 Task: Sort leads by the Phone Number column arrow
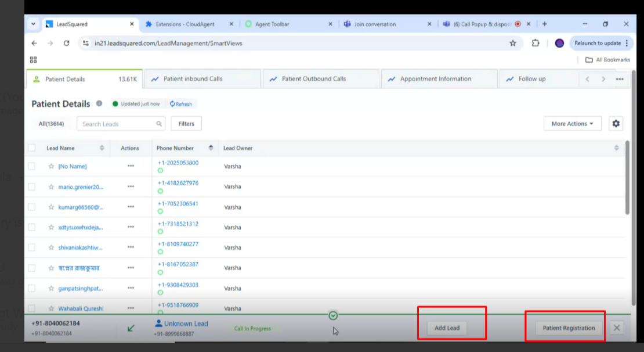coord(211,148)
